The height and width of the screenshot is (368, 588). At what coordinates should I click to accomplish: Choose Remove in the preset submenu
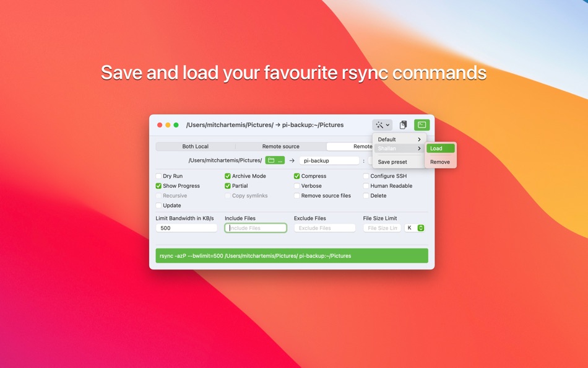coord(441,162)
